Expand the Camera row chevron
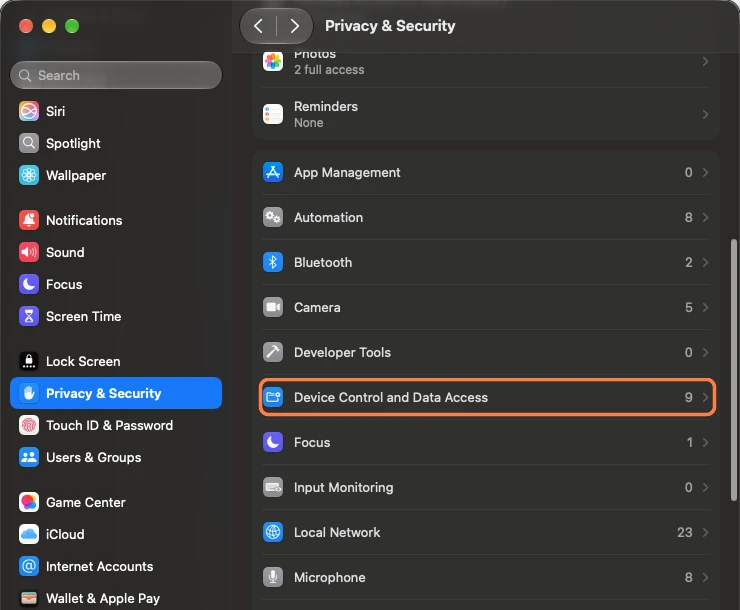Viewport: 740px width, 610px height. pyautogui.click(x=705, y=307)
